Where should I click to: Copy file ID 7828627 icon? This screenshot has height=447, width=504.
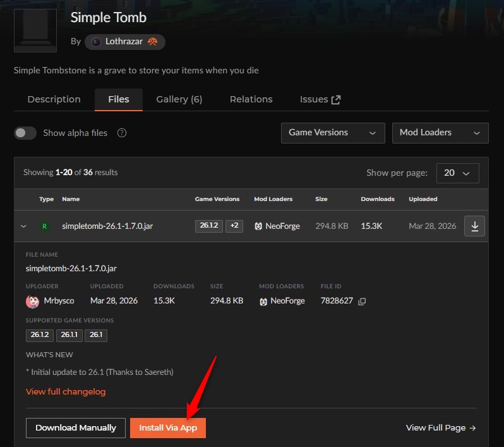[362, 301]
